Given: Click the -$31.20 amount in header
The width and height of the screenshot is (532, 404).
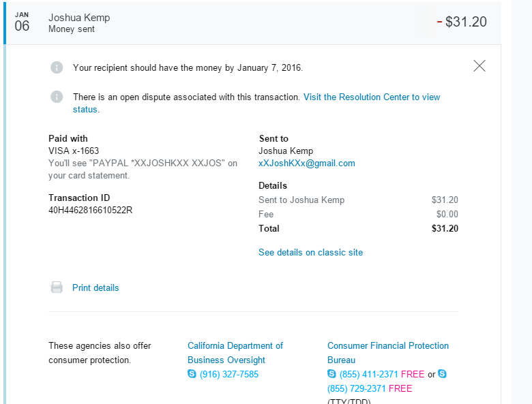Looking at the screenshot, I should click(462, 22).
